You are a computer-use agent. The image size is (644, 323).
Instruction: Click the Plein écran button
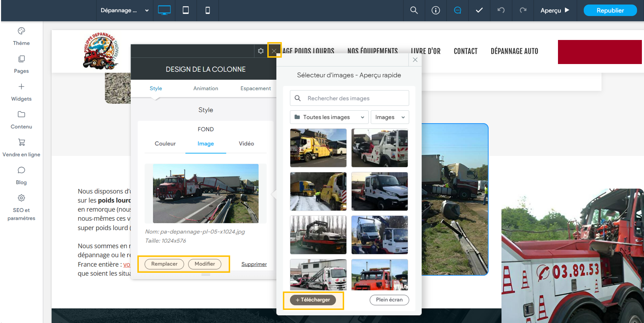389,300
